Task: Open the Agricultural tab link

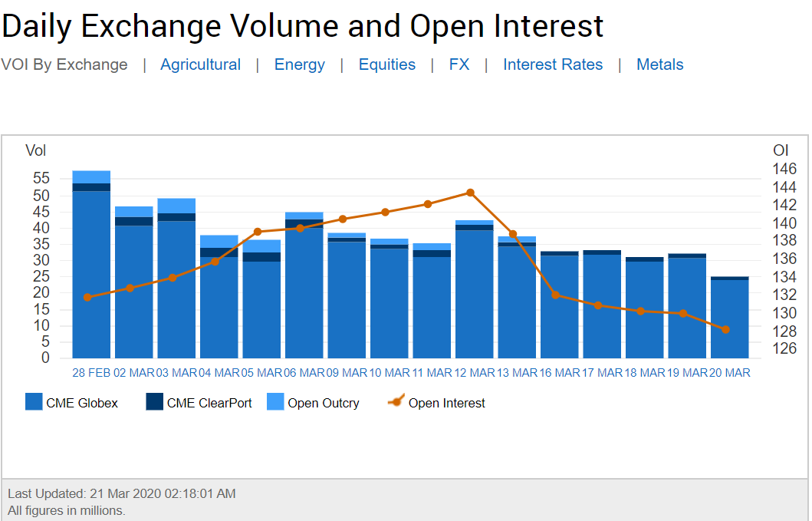Action: pyautogui.click(x=200, y=64)
